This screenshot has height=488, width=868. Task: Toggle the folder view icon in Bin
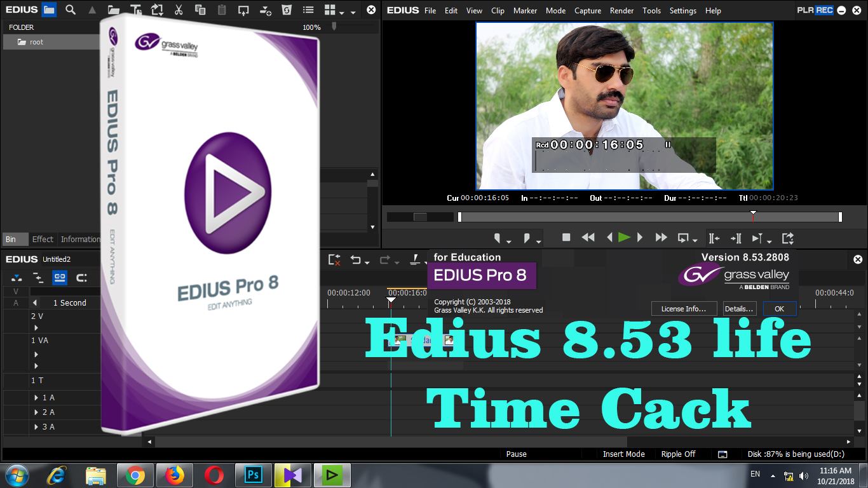point(49,10)
